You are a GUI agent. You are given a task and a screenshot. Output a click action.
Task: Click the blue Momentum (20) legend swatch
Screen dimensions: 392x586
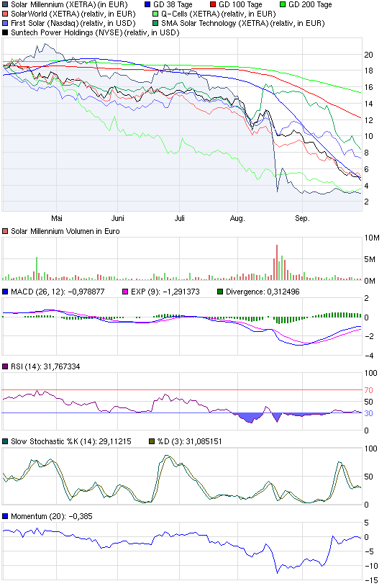point(5,516)
